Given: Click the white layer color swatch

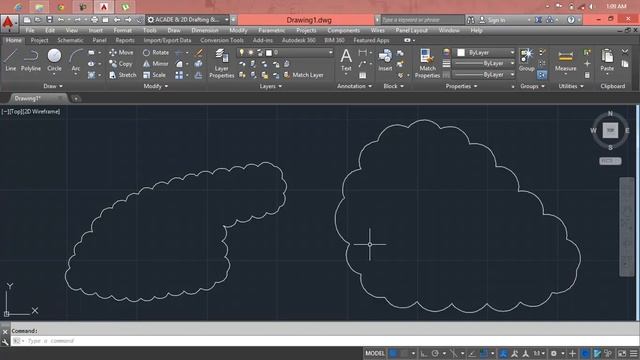Looking at the screenshot, I should (269, 53).
